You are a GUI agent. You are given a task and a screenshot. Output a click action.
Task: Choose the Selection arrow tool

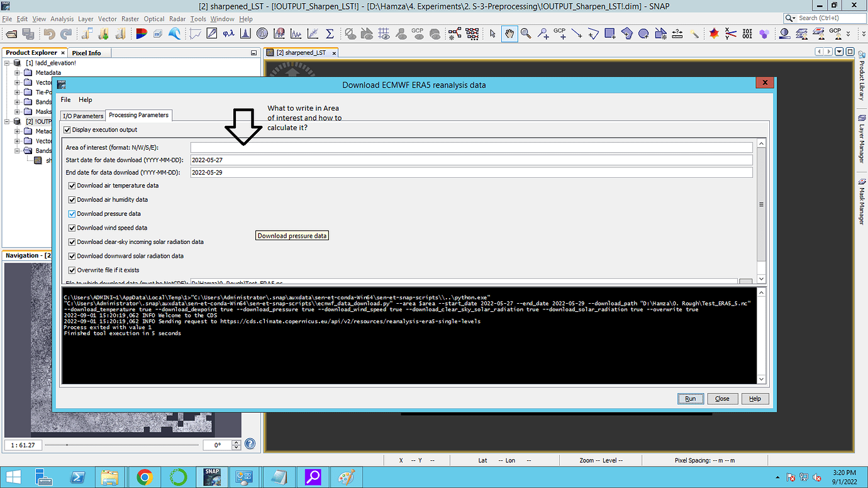point(492,34)
